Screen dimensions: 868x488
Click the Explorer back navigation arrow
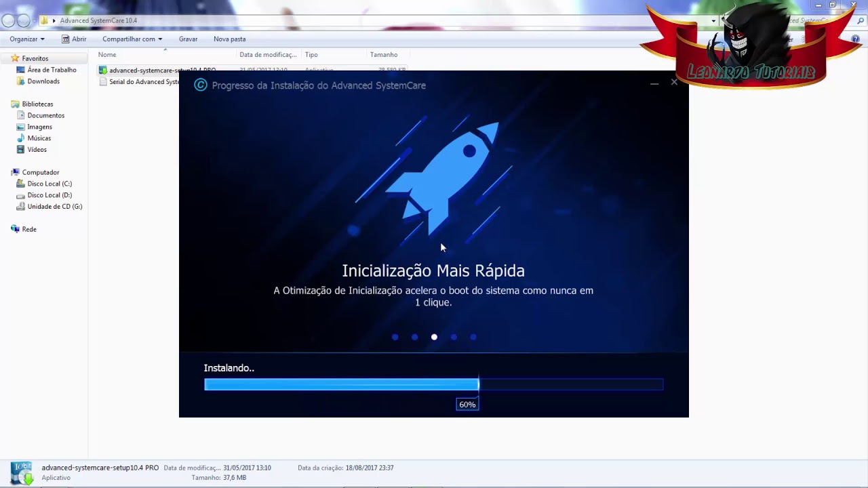(8, 20)
